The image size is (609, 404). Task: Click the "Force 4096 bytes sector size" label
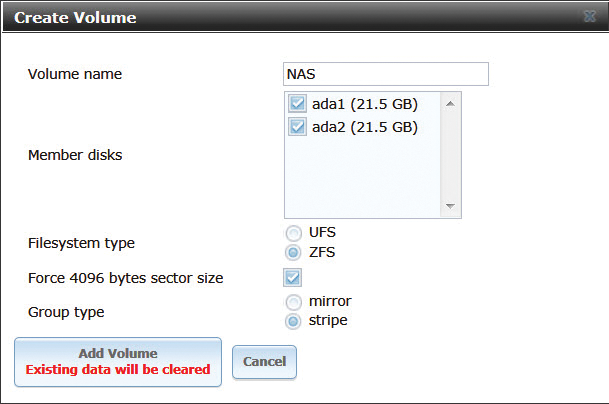125,278
